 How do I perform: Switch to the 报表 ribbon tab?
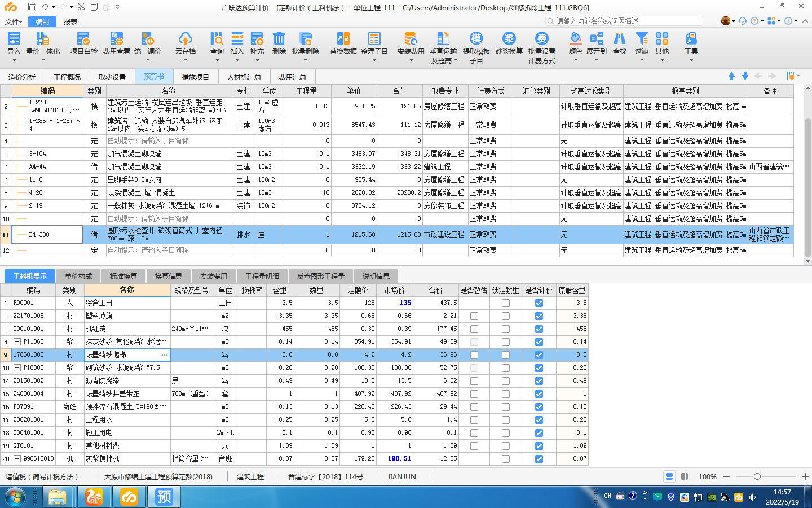(70, 21)
